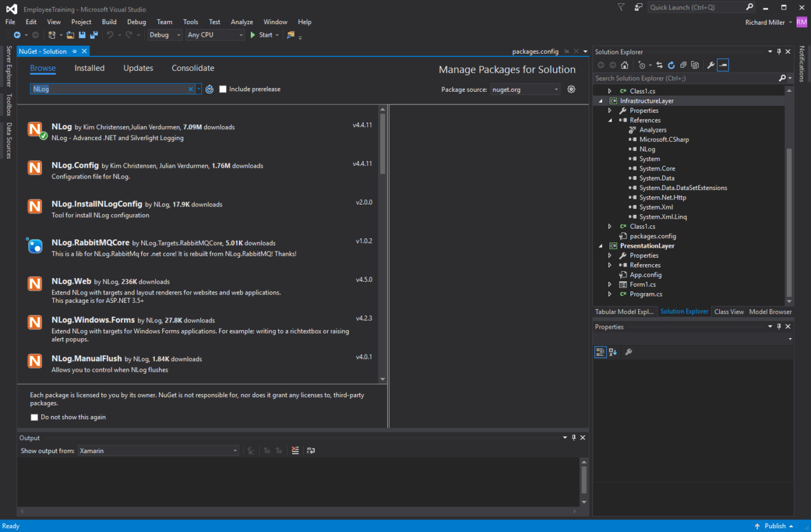Open the Class View tab
The height and width of the screenshot is (532, 811).
click(729, 312)
